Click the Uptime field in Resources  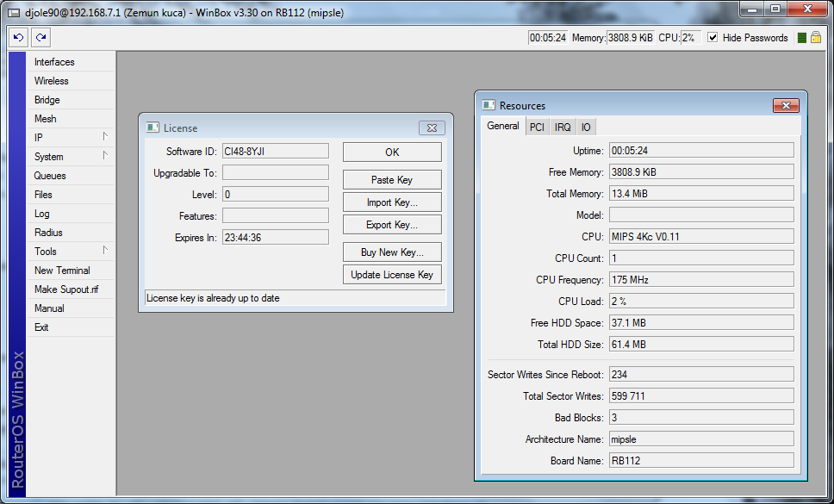701,151
